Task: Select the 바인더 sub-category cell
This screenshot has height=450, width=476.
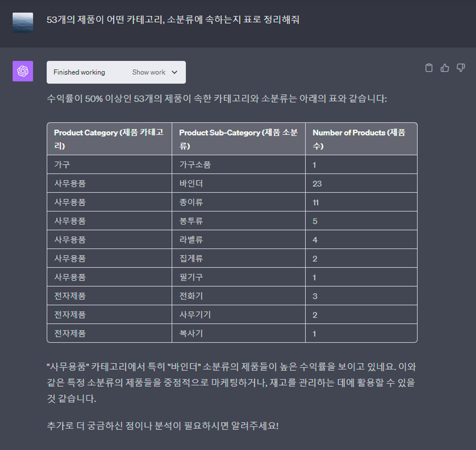Action: pyautogui.click(x=238, y=183)
